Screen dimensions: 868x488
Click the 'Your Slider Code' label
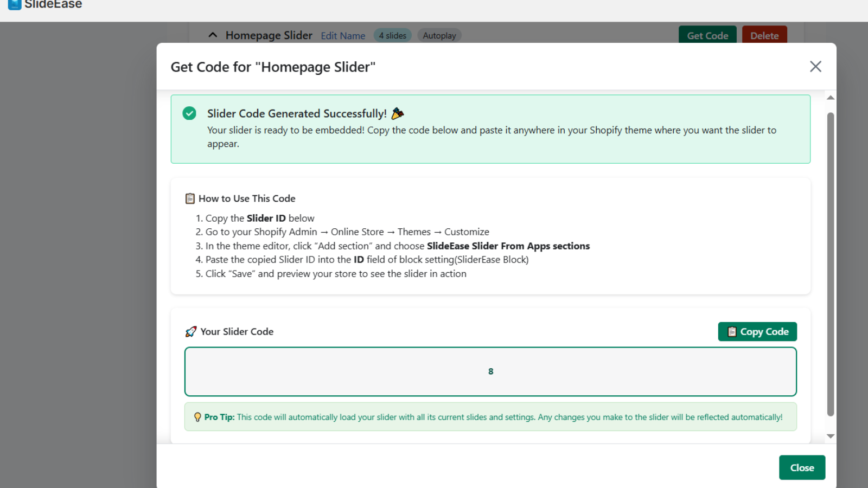click(237, 331)
